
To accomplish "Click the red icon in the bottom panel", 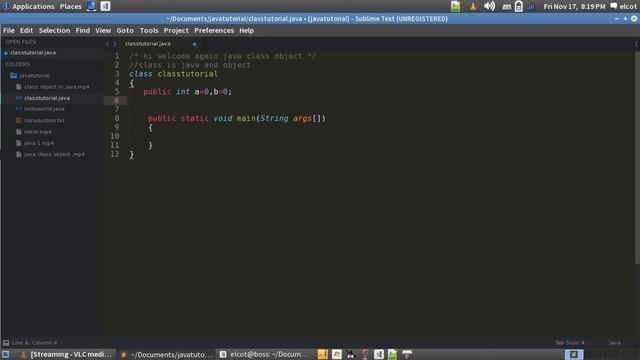I will tap(365, 355).
